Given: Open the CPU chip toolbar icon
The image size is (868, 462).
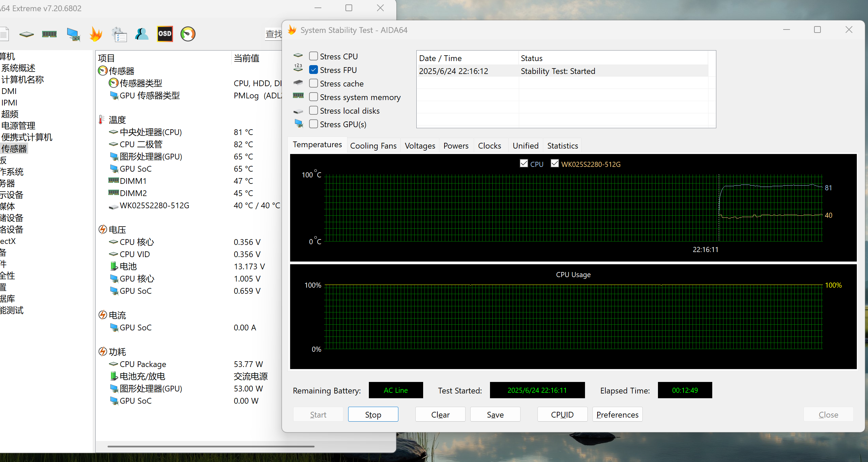Looking at the screenshot, I should click(26, 34).
